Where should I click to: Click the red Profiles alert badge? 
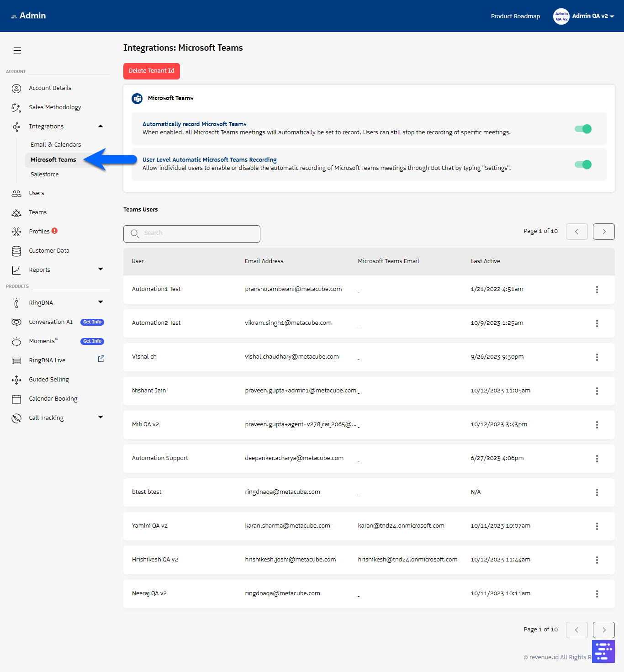pos(55,231)
